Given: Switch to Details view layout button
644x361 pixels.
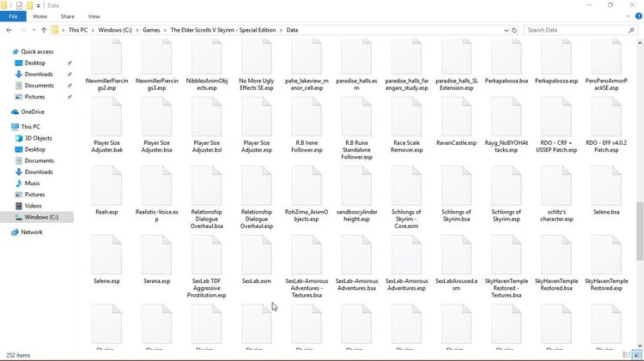Looking at the screenshot, I should [626, 355].
